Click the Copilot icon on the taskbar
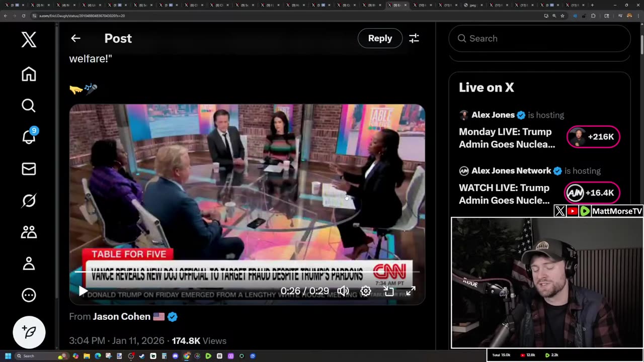644x362 pixels. [75, 356]
